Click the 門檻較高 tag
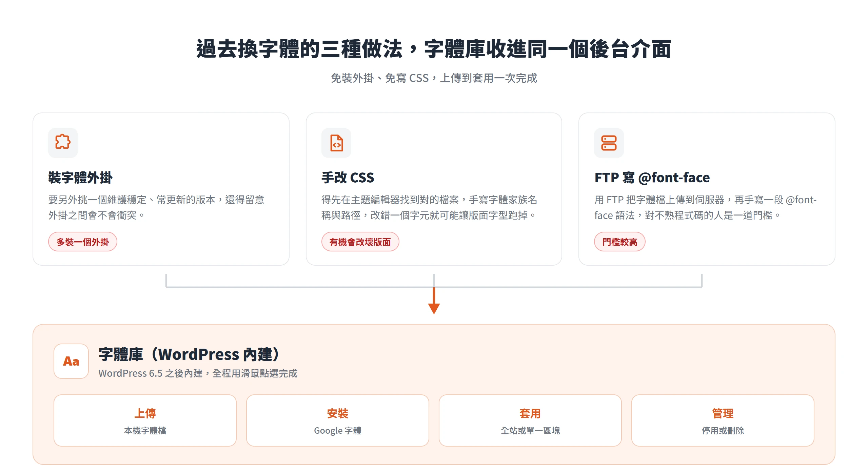 click(620, 242)
